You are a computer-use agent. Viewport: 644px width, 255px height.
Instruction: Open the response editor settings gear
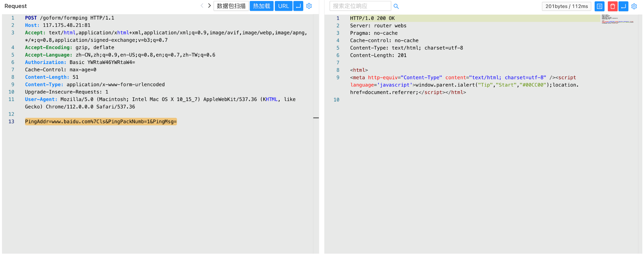[x=634, y=6]
